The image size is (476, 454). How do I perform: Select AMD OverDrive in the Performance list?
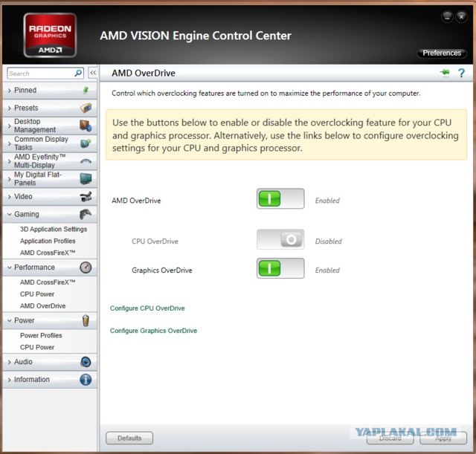(x=43, y=306)
